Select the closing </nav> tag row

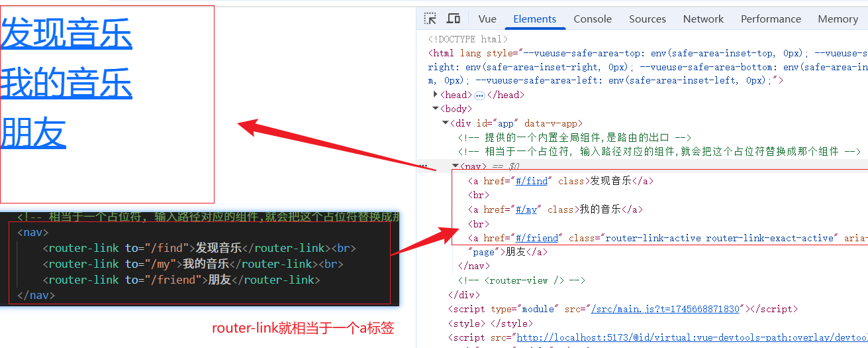pos(474,266)
